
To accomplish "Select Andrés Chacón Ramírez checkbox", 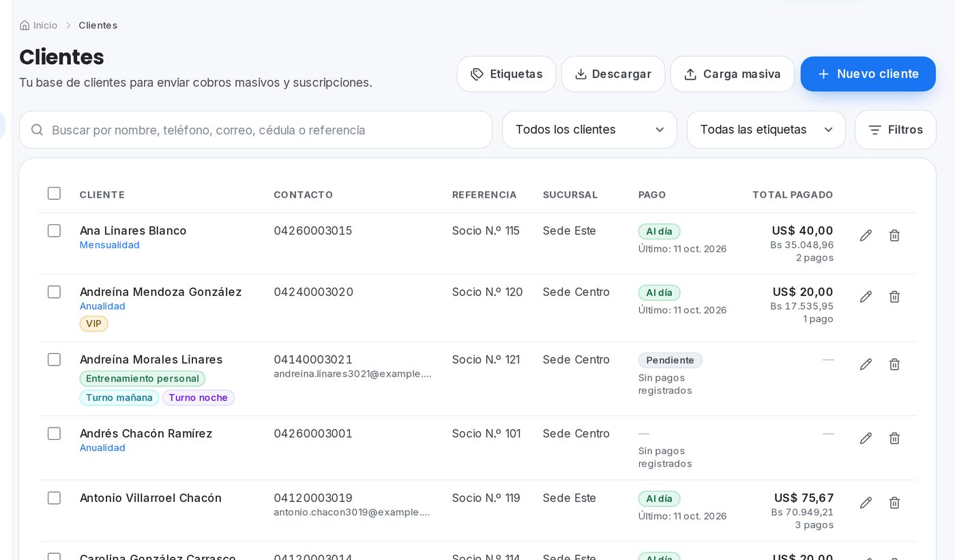I will coord(54,433).
